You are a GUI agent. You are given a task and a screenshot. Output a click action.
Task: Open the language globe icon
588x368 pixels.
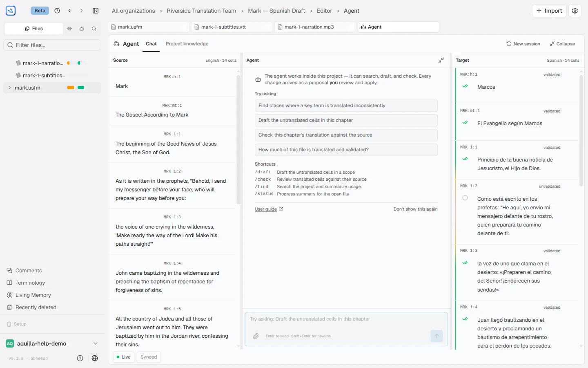(x=95, y=358)
